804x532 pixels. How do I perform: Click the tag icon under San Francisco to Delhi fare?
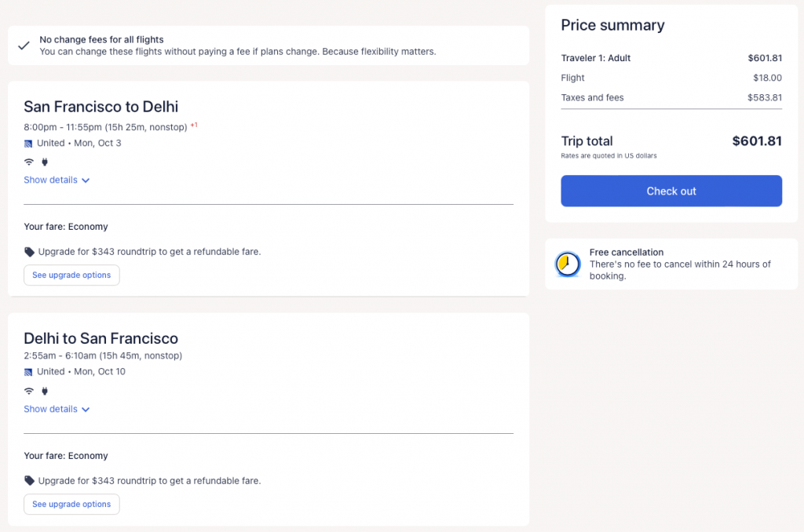pyautogui.click(x=30, y=252)
